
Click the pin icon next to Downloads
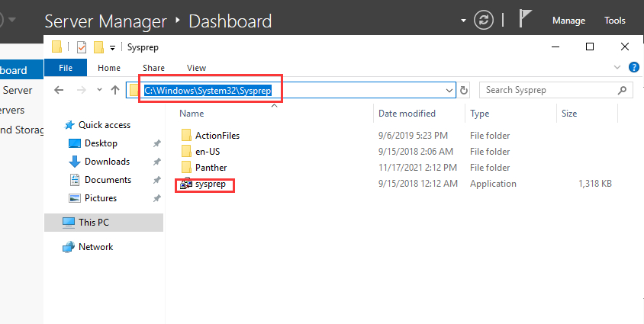click(x=157, y=162)
